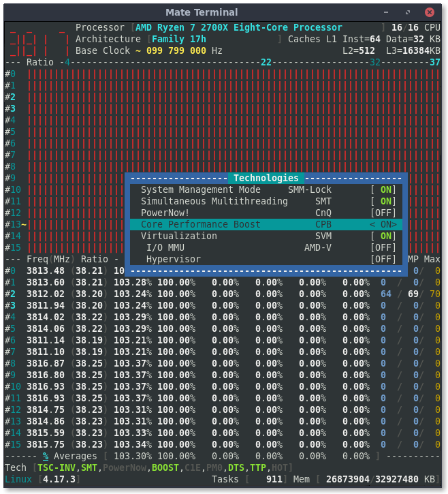The width and height of the screenshot is (448, 494).
Task: Click HOT in Tech status line
Action: tap(280, 468)
